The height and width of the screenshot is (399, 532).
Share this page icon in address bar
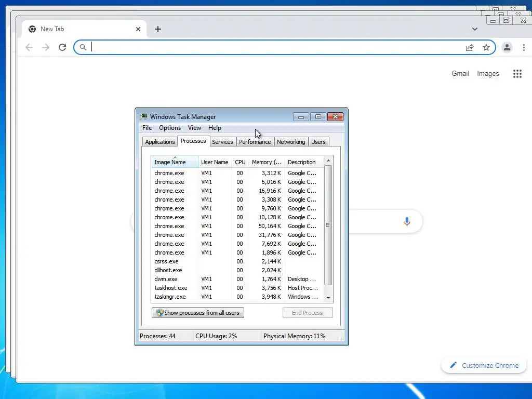pos(470,47)
